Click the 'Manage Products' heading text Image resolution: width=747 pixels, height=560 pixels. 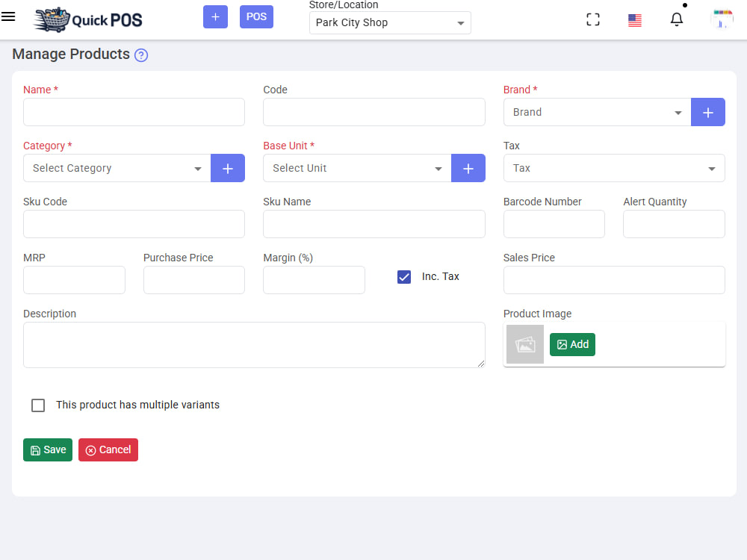click(x=71, y=55)
